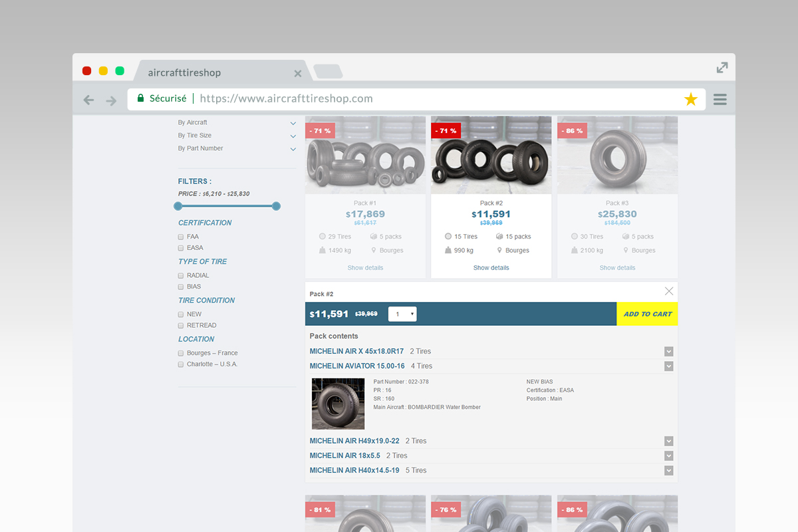Tick the RETREAD tire condition checkbox
Image resolution: width=798 pixels, height=532 pixels.
181,325
